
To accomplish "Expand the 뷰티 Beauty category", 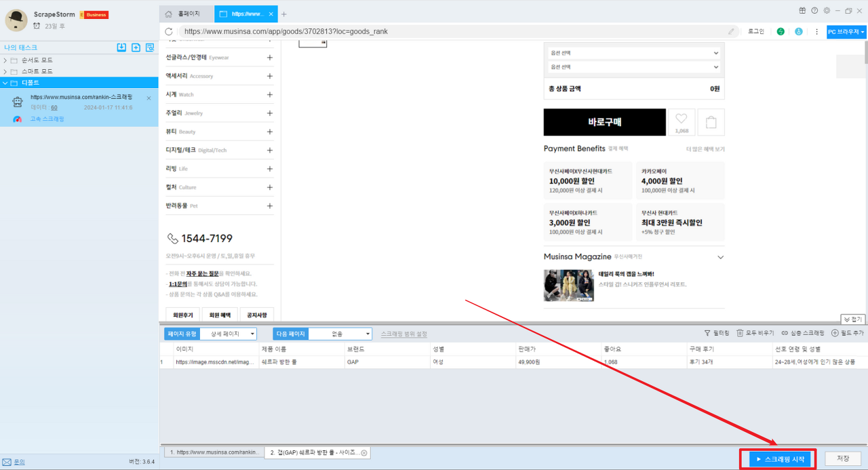I will tap(270, 132).
